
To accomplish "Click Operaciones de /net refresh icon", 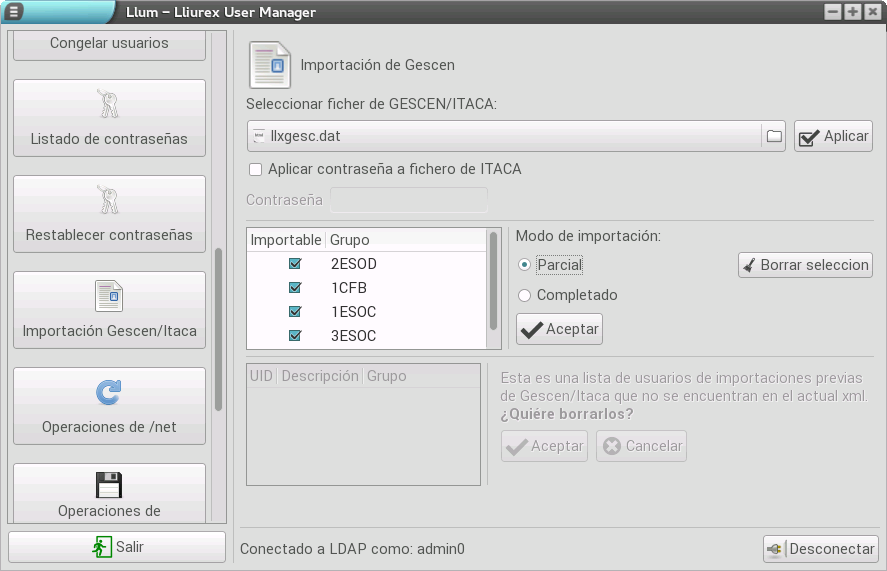I will 108,392.
